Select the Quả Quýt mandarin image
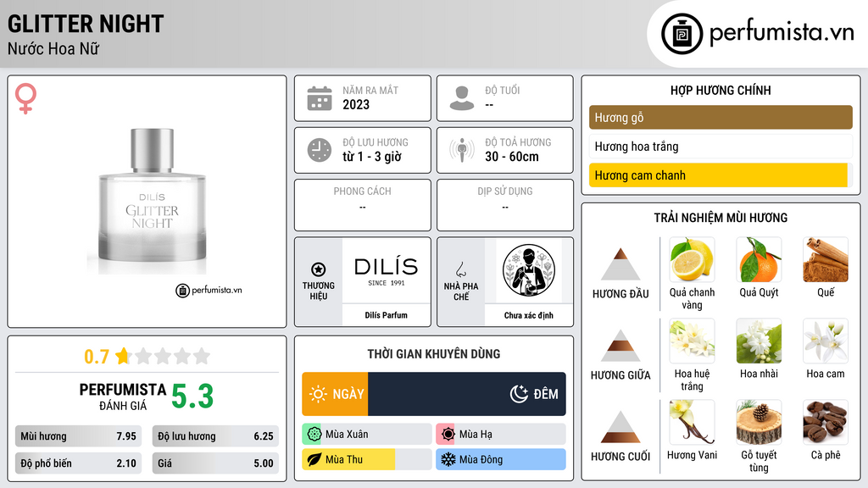The height and width of the screenshot is (488, 868). coord(759,259)
